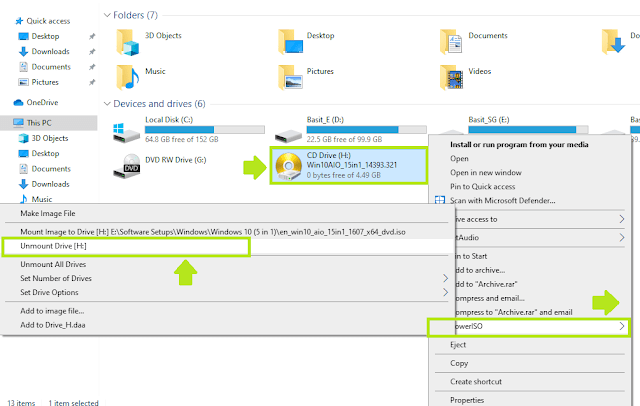Expand the PowerISO submenu arrow
The height and width of the screenshot is (406, 640).
(621, 326)
